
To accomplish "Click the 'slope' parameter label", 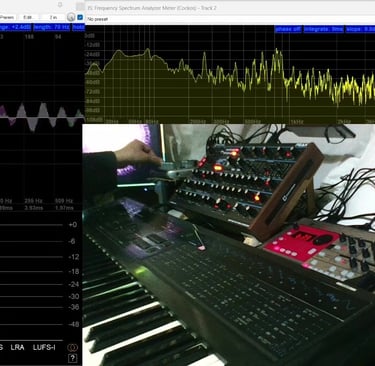I will (360, 29).
